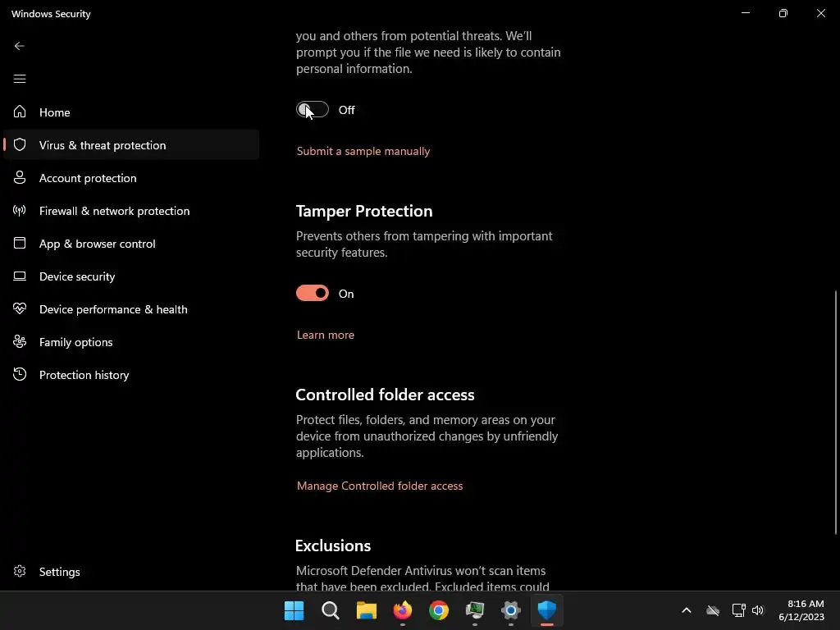Image resolution: width=840 pixels, height=630 pixels.
Task: Open the Windows Start menu
Action: [x=294, y=610]
